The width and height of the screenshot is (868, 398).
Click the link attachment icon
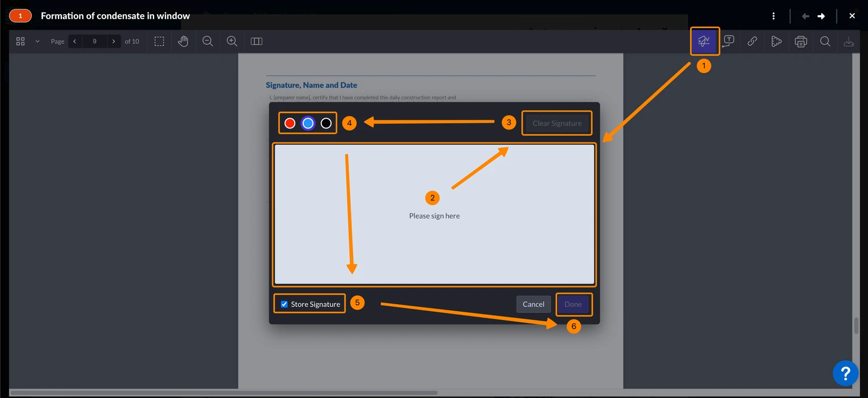click(x=752, y=41)
